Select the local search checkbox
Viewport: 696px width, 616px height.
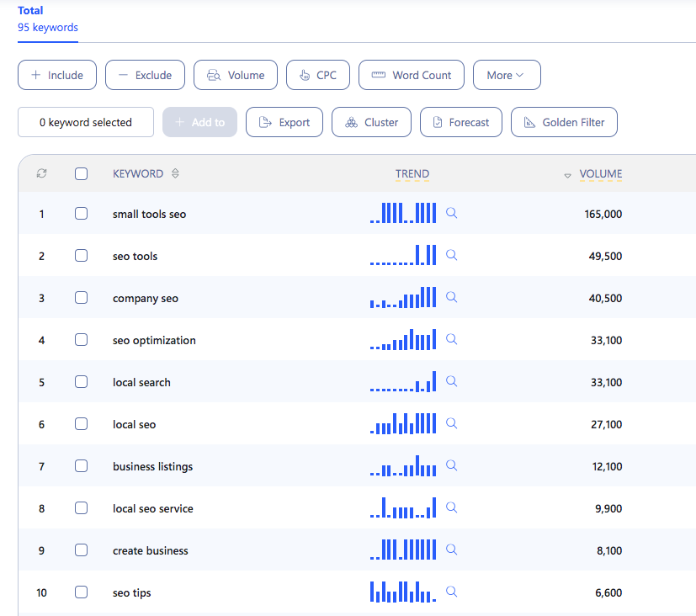82,382
